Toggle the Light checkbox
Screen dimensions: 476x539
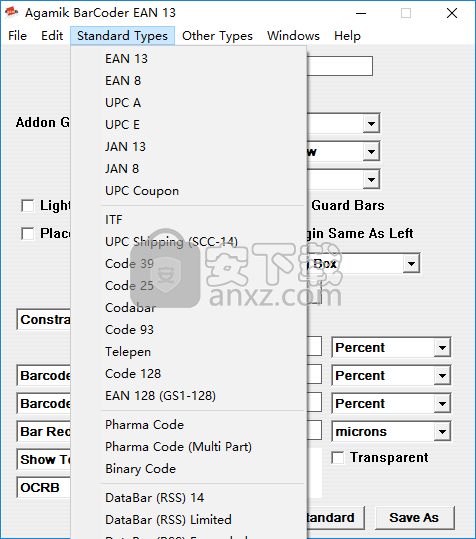pyautogui.click(x=27, y=206)
